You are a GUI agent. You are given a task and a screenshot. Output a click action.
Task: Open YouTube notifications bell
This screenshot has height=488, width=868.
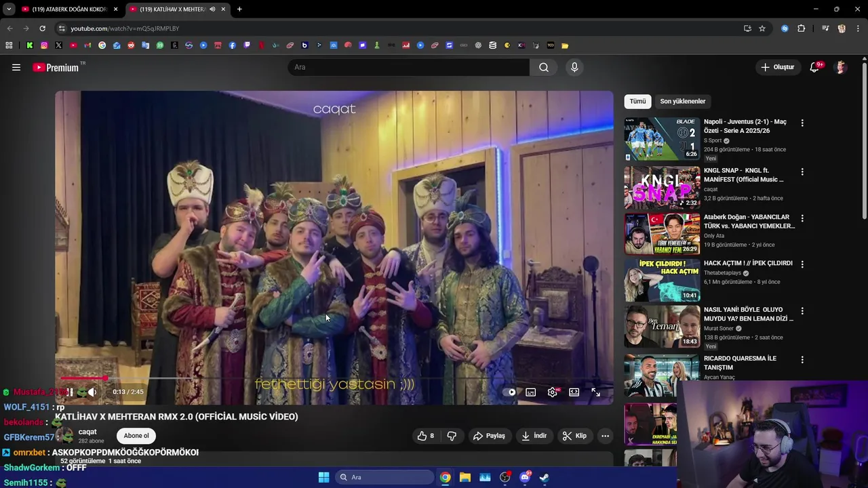815,67
